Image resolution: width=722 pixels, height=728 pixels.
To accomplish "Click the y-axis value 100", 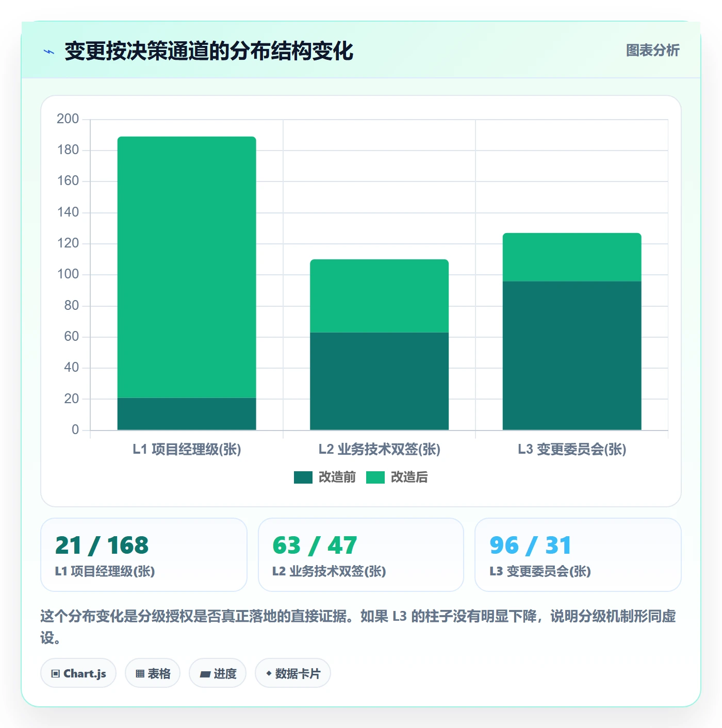I will coord(68,274).
